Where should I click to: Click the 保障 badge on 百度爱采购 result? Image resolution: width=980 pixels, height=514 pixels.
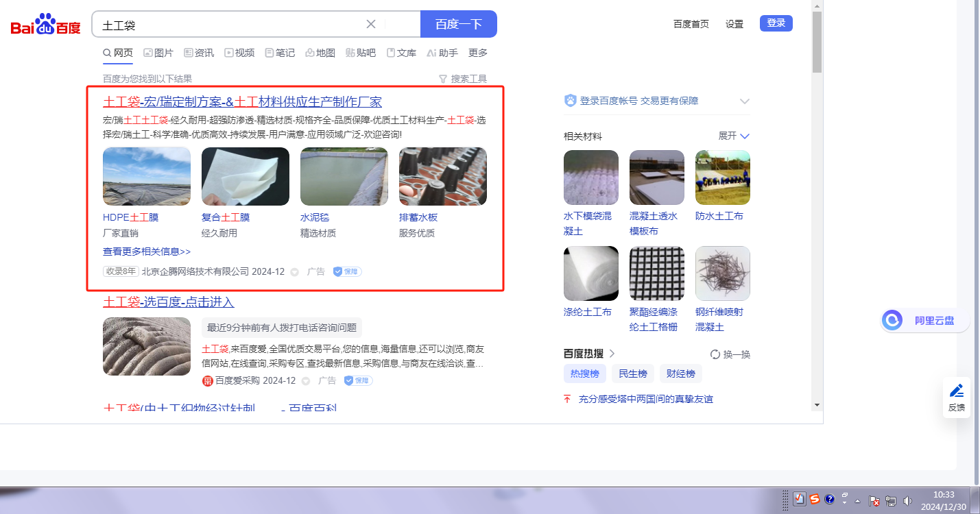(358, 380)
